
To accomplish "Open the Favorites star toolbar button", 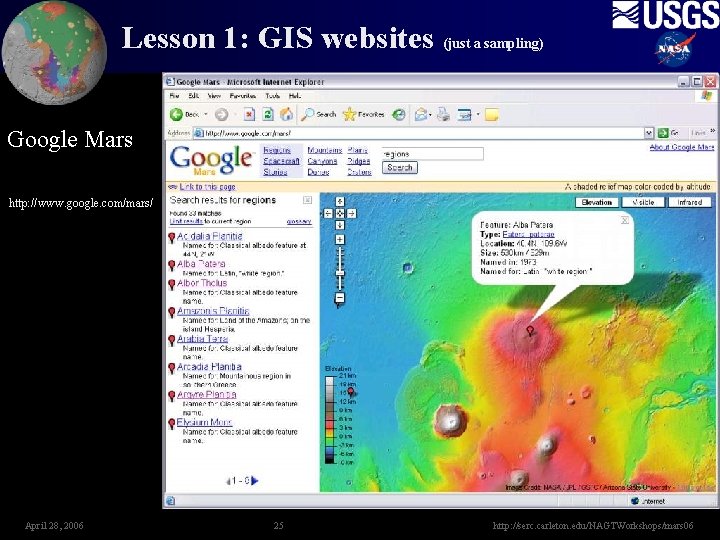I will 363,114.
